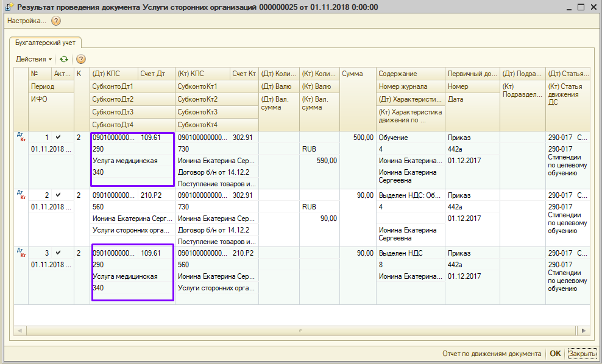Toggle the activity checkmark in row 3

58,252
